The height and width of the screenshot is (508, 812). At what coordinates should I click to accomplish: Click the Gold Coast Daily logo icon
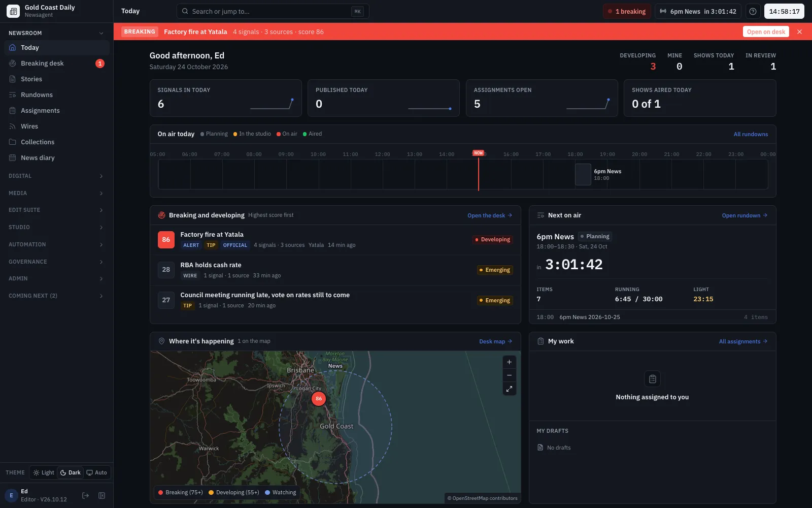tap(13, 11)
